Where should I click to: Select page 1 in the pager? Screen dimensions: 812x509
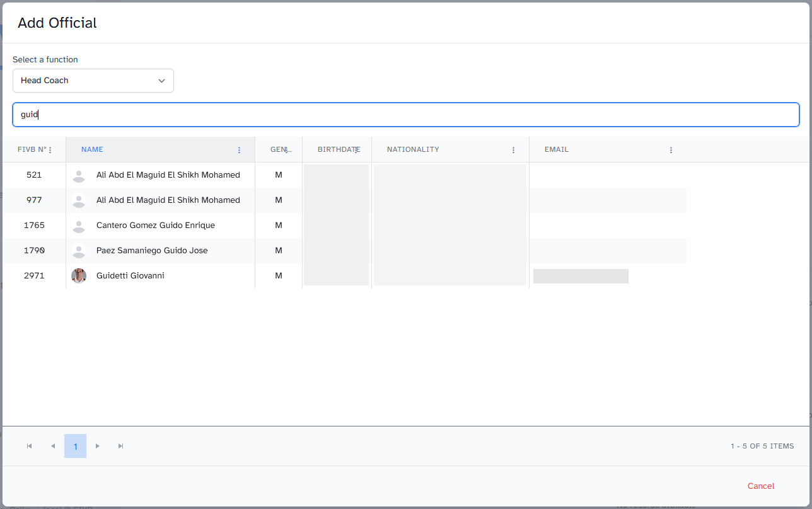point(75,446)
